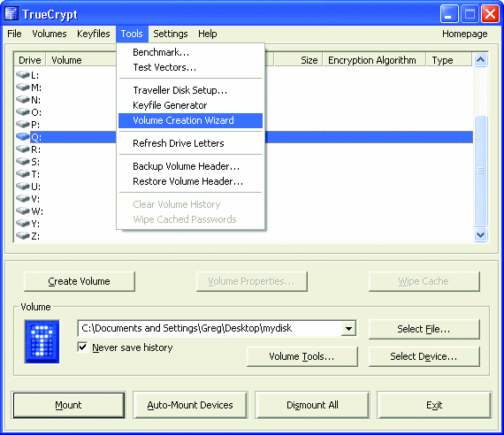Click the drive list scroll-down arrow
The image size is (504, 435).
(x=480, y=234)
